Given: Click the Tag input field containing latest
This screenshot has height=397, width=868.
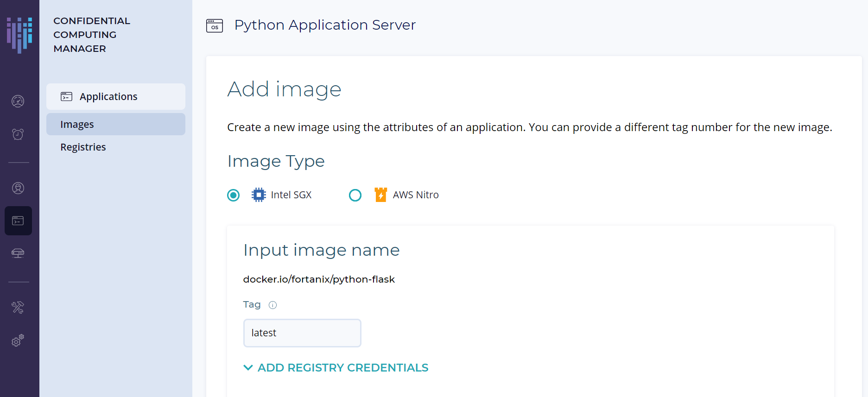Looking at the screenshot, I should [302, 333].
